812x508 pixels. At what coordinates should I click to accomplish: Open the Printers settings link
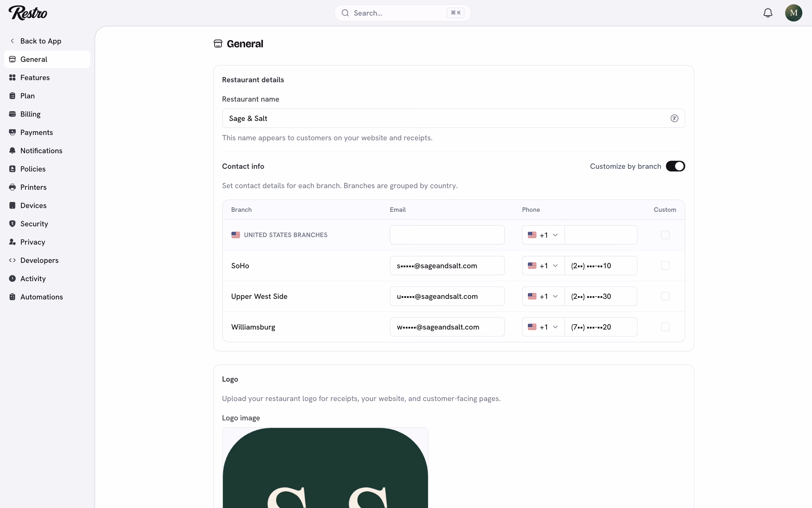[47, 187]
